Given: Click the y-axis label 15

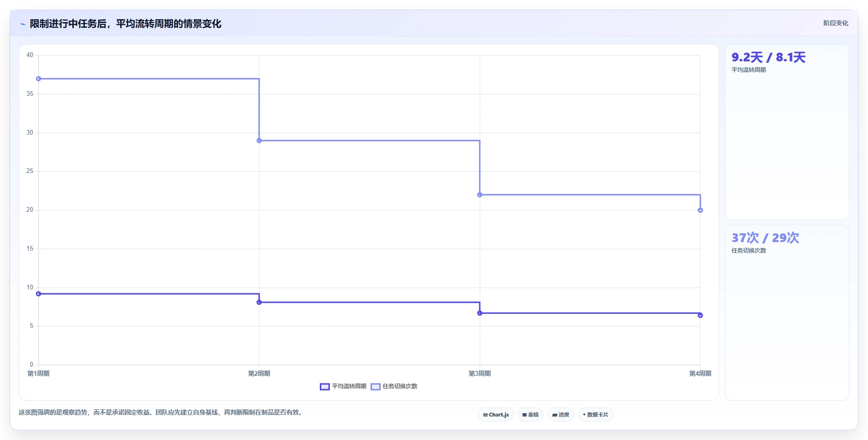Looking at the screenshot, I should pyautogui.click(x=30, y=249).
